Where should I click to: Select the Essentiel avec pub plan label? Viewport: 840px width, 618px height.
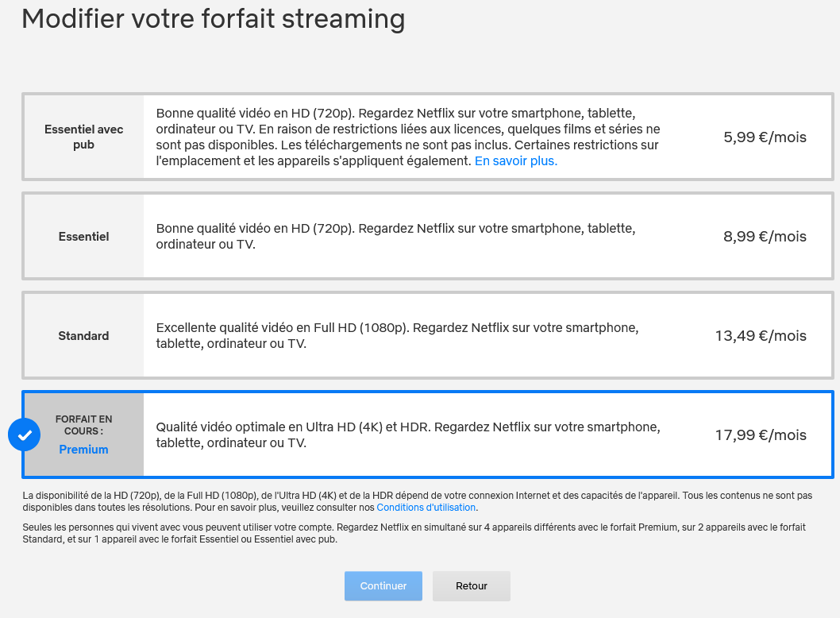click(x=83, y=137)
